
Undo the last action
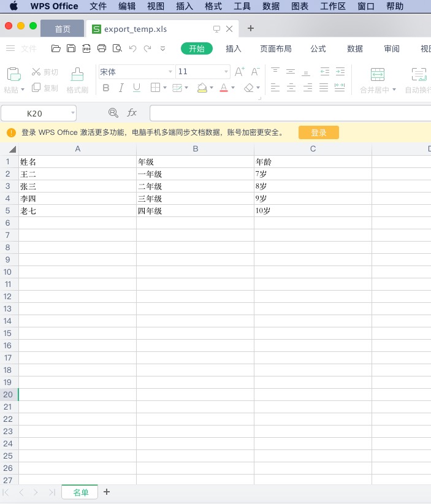click(132, 48)
